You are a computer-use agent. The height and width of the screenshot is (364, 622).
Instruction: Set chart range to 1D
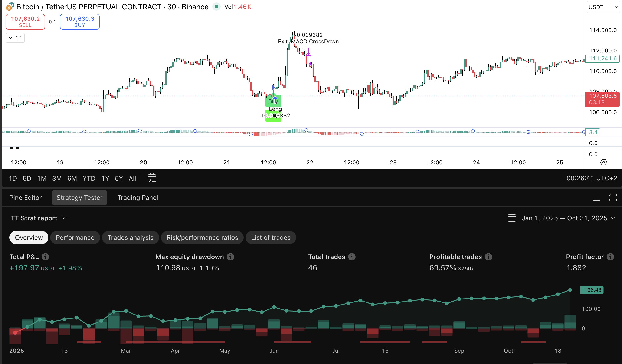pyautogui.click(x=13, y=178)
